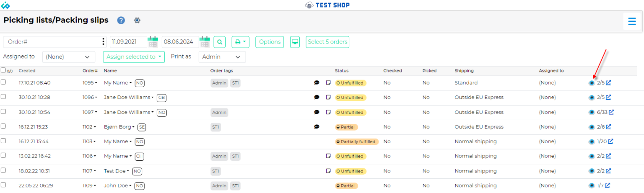Open the Assigned to (None) dropdown
The height and width of the screenshot is (193, 644).
tap(68, 57)
